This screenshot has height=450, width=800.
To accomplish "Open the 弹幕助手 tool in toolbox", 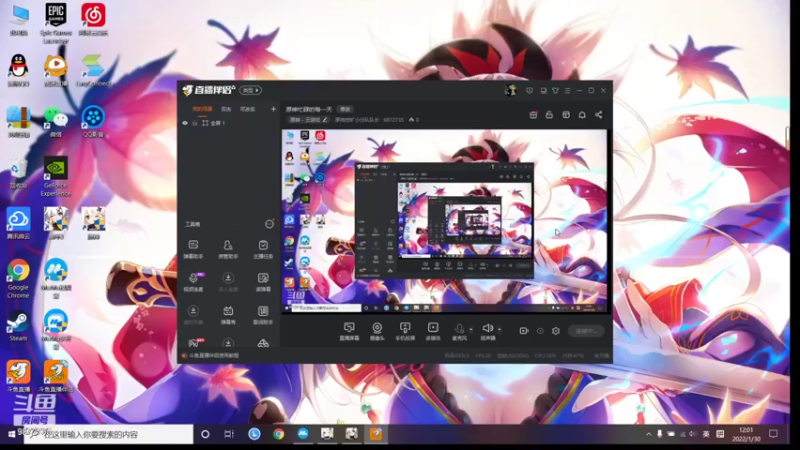I will (193, 249).
